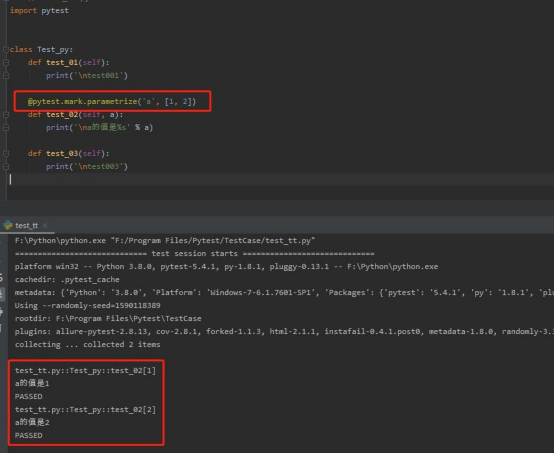Click the F:\Python\python.exe command line in console

pos(165,241)
